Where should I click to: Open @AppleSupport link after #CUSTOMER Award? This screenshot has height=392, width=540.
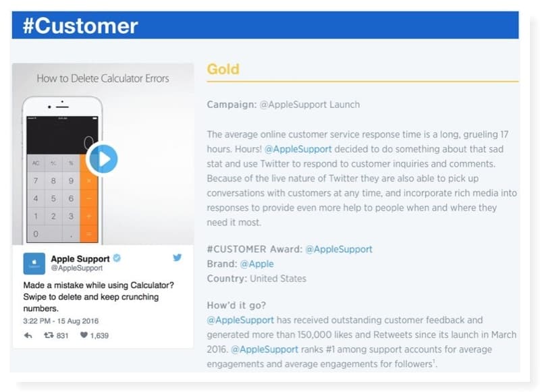(x=339, y=249)
